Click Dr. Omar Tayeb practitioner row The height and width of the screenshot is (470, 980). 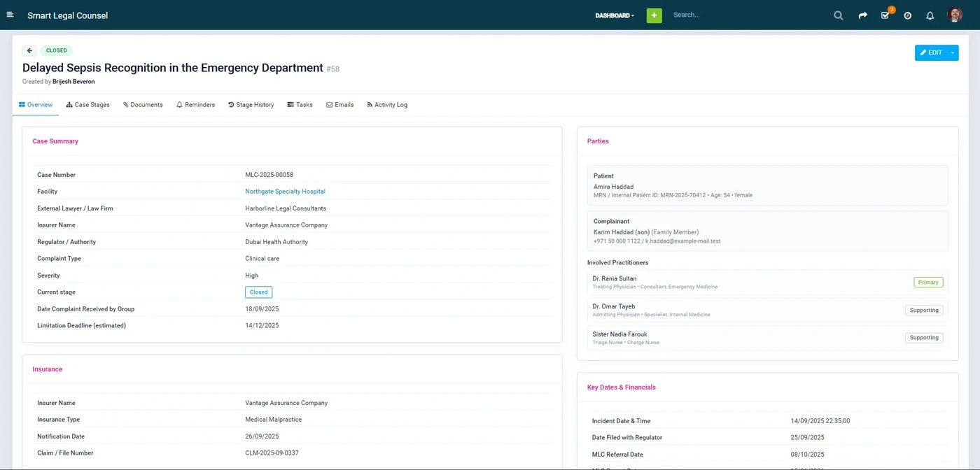[x=767, y=310]
